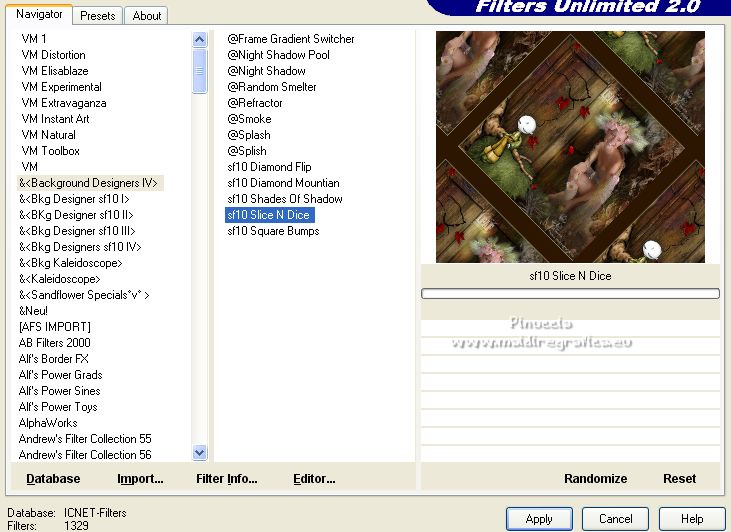
Task: Select &<Background Designers IV> category
Action: pyautogui.click(x=90, y=183)
